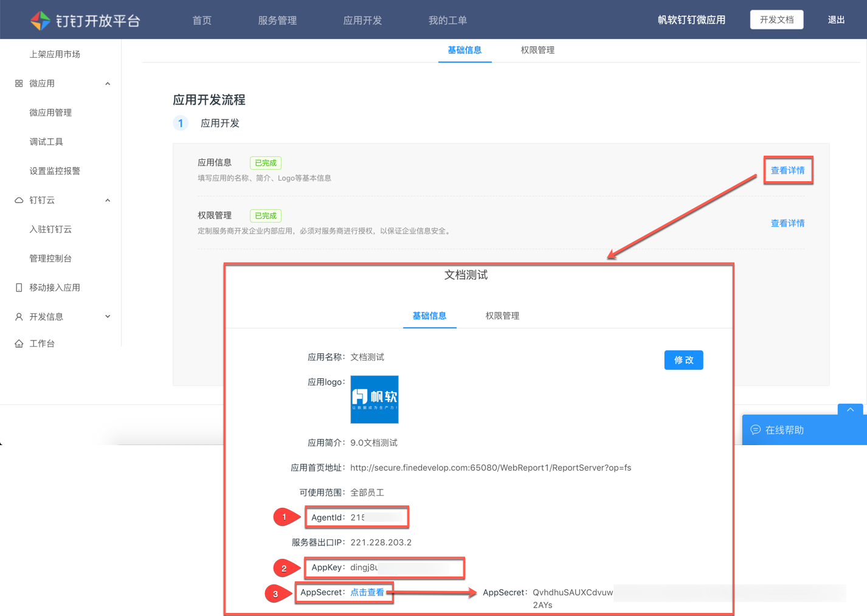Click the 修改 button
This screenshot has height=616, width=867.
[x=683, y=360]
